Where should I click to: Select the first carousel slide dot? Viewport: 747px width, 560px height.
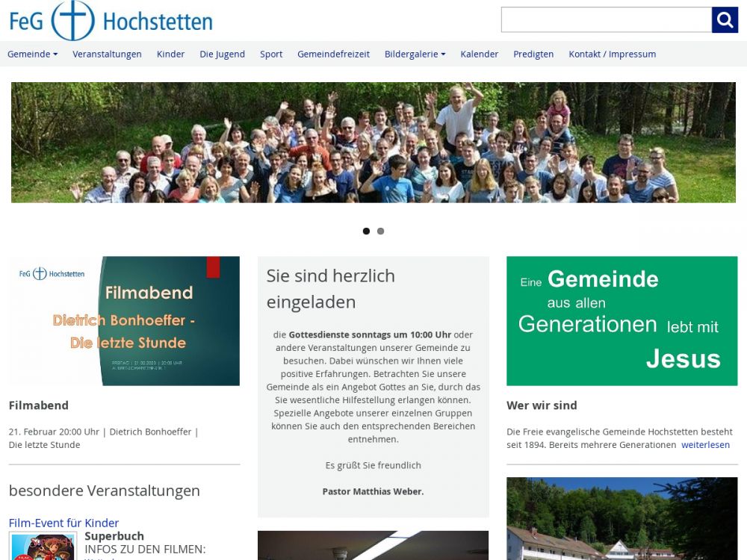click(366, 231)
